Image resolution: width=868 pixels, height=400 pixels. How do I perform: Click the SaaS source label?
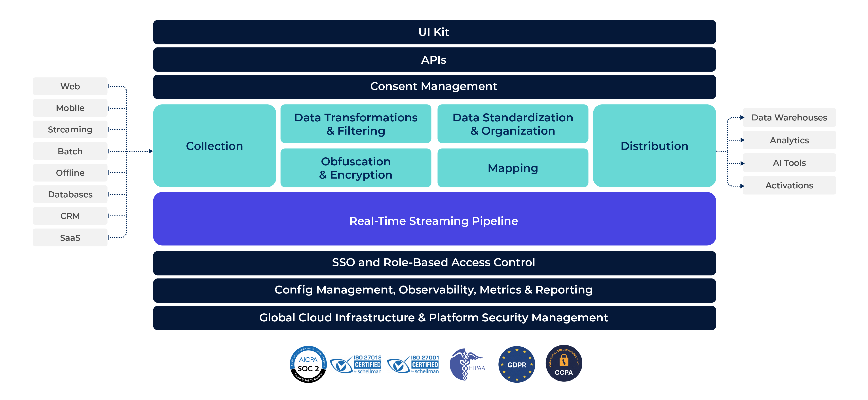click(x=70, y=237)
